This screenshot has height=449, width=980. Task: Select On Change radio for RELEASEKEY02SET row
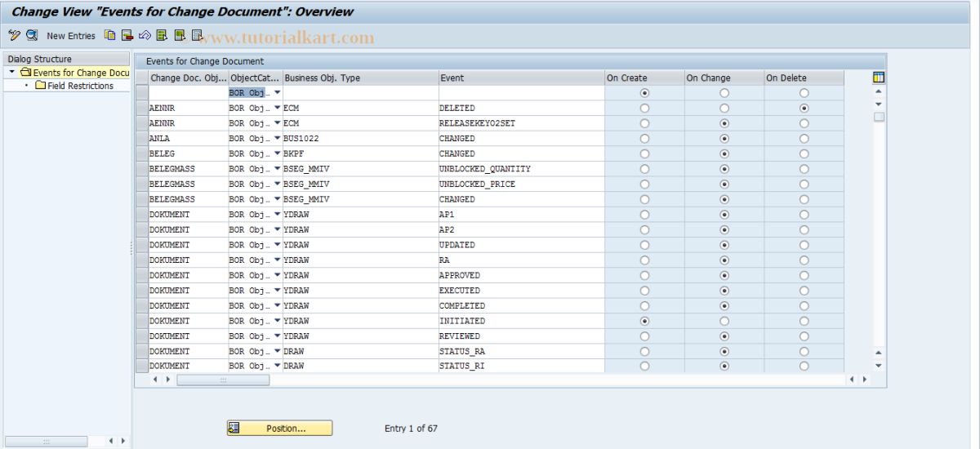point(724,123)
